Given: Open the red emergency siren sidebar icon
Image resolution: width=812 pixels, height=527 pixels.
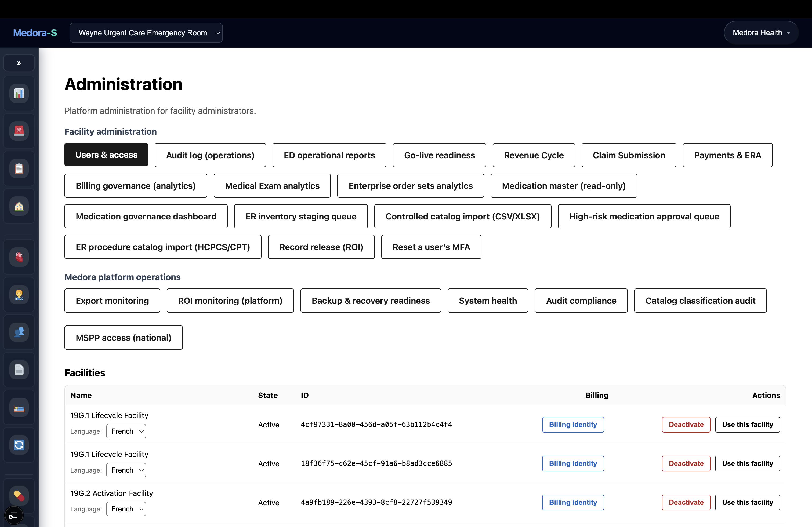Looking at the screenshot, I should (19, 131).
